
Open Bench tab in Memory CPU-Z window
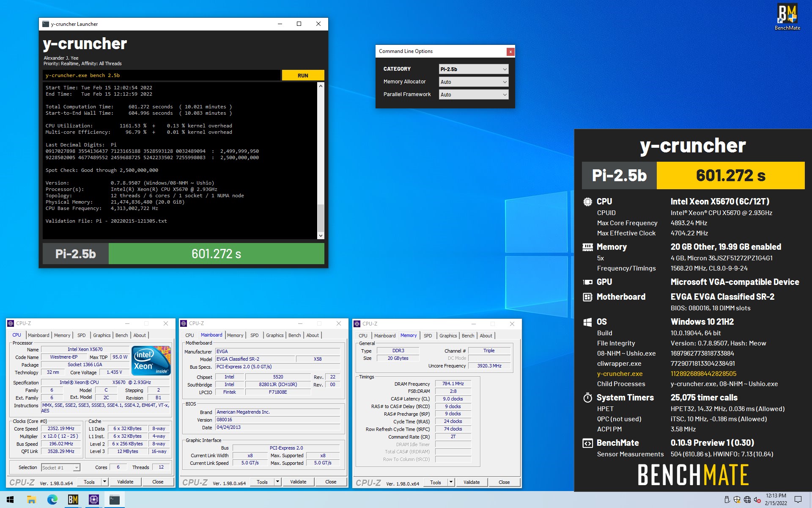tap(468, 336)
